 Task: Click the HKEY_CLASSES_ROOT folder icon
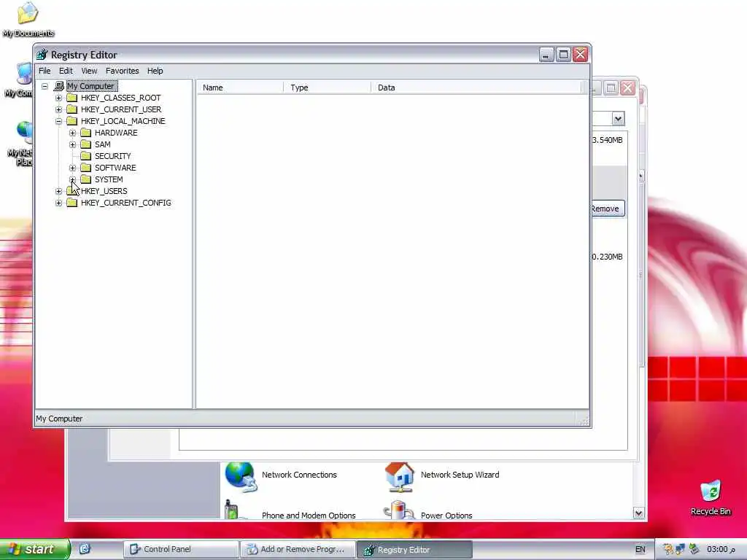(72, 98)
